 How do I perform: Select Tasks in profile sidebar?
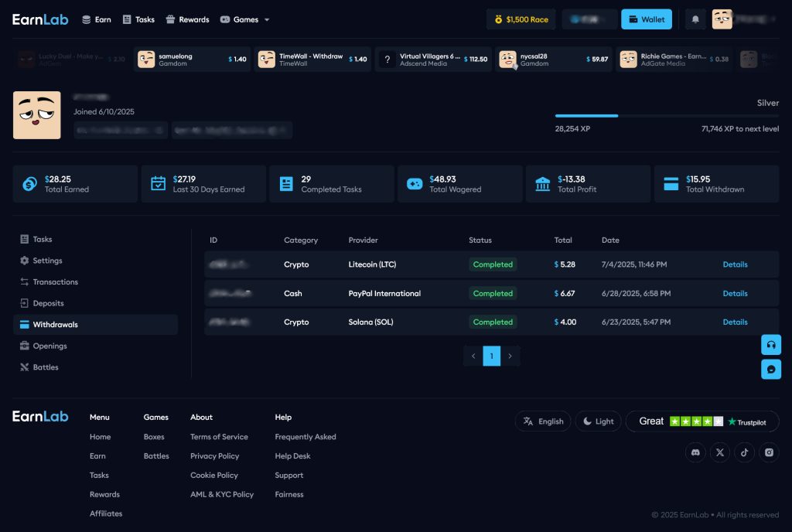tap(95, 239)
